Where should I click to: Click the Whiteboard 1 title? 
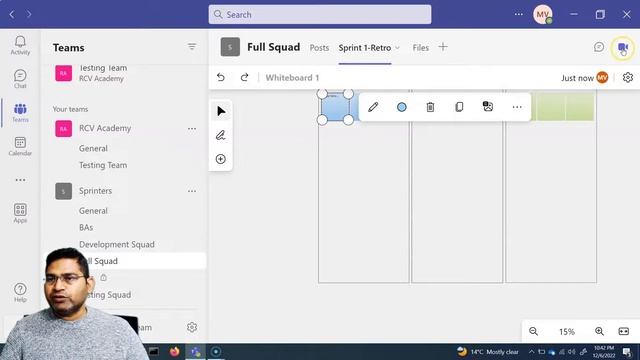pyautogui.click(x=292, y=78)
